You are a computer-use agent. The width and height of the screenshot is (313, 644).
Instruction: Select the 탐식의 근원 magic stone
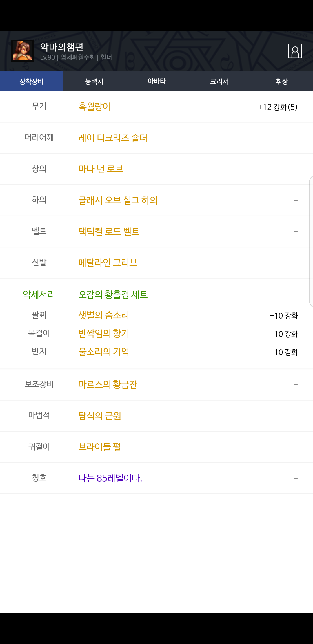pyautogui.click(x=100, y=416)
